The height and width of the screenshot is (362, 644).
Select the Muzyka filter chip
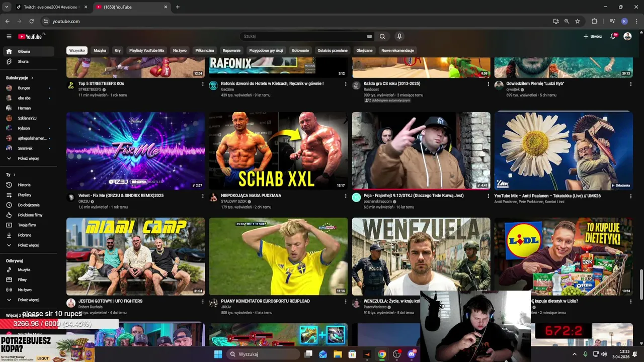point(100,50)
